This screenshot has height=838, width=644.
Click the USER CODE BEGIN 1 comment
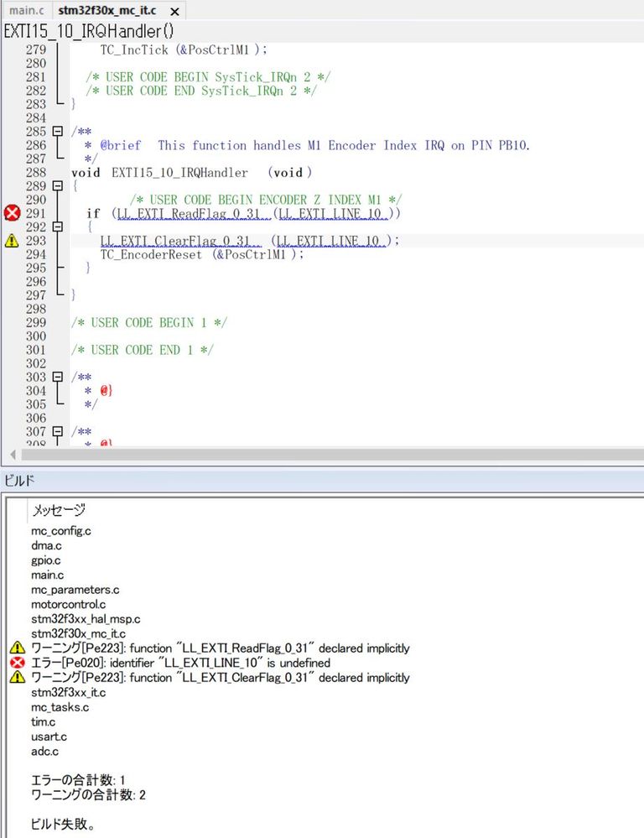click(x=149, y=323)
